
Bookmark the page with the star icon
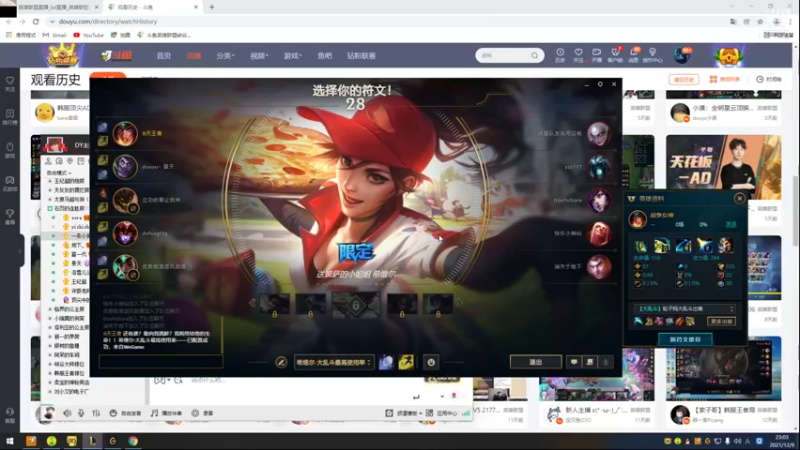tap(760, 21)
